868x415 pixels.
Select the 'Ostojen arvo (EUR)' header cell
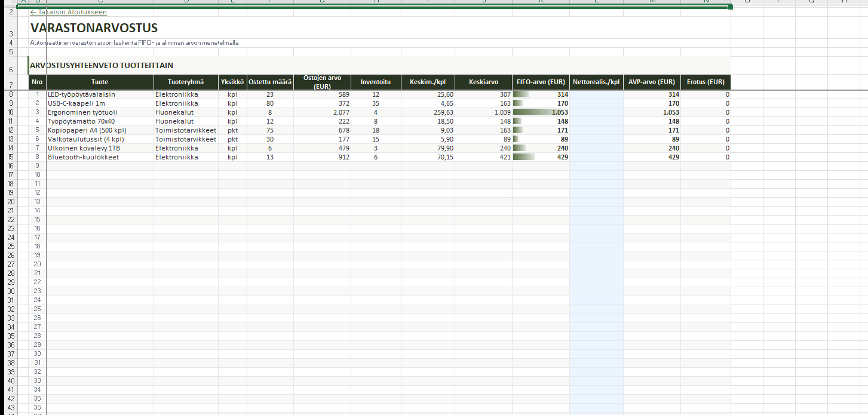[x=322, y=82]
